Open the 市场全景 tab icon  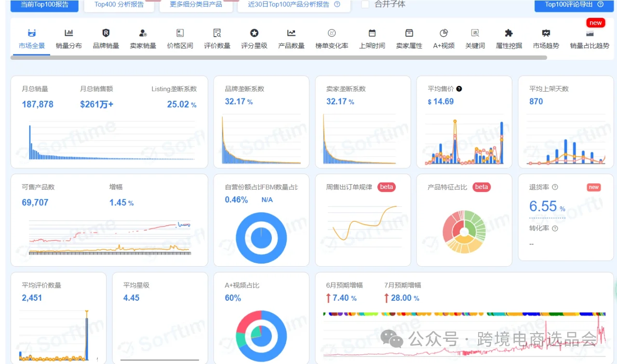click(32, 33)
